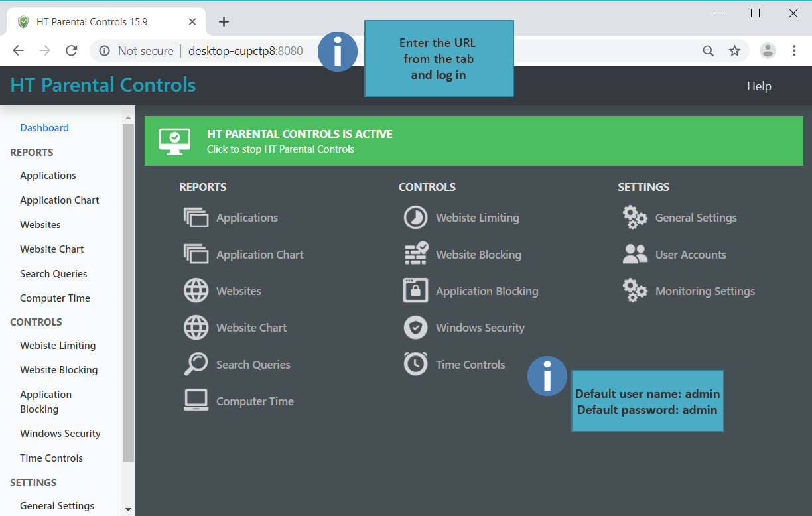The image size is (812, 516).
Task: Open the Time Controls alarm clock icon
Action: [x=416, y=364]
